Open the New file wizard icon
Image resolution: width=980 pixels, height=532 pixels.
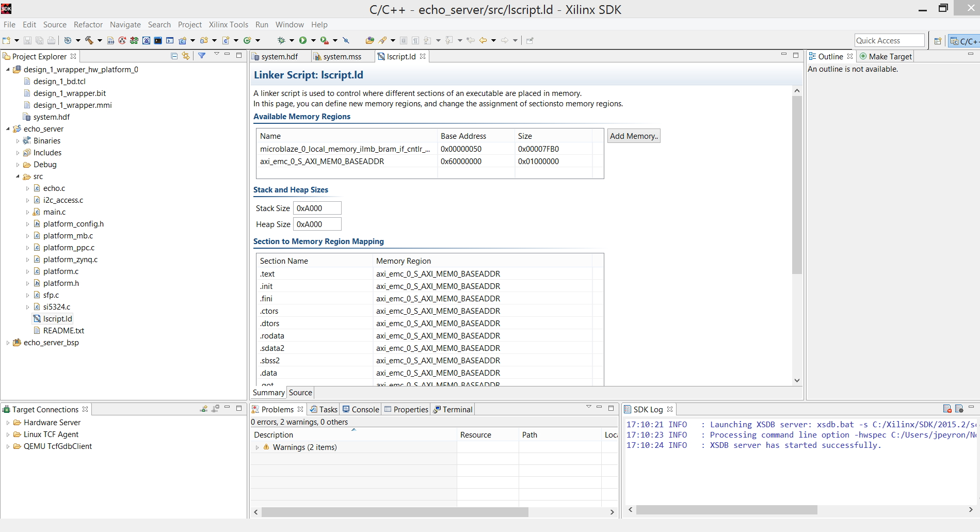tap(7, 40)
